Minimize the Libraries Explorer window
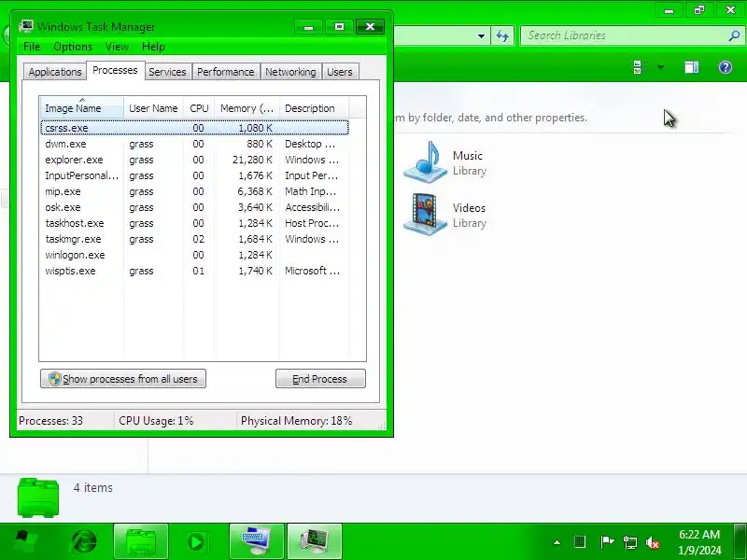 click(x=669, y=10)
